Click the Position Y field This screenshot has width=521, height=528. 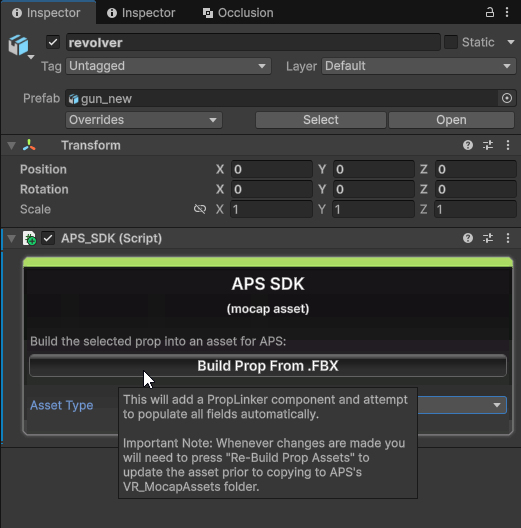pyautogui.click(x=373, y=169)
